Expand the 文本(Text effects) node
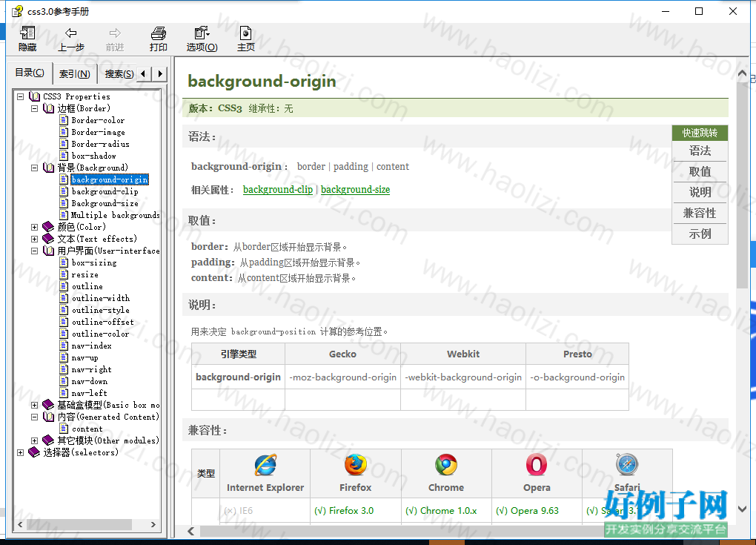 pyautogui.click(x=34, y=239)
